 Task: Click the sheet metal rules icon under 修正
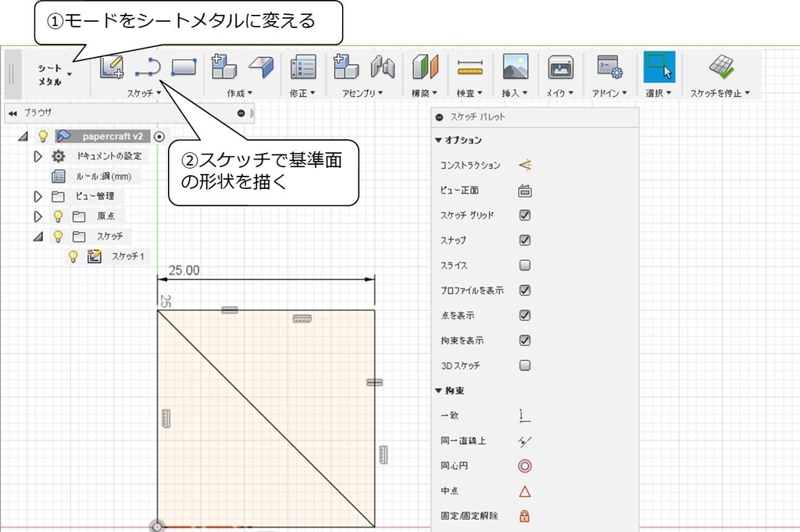[303, 67]
